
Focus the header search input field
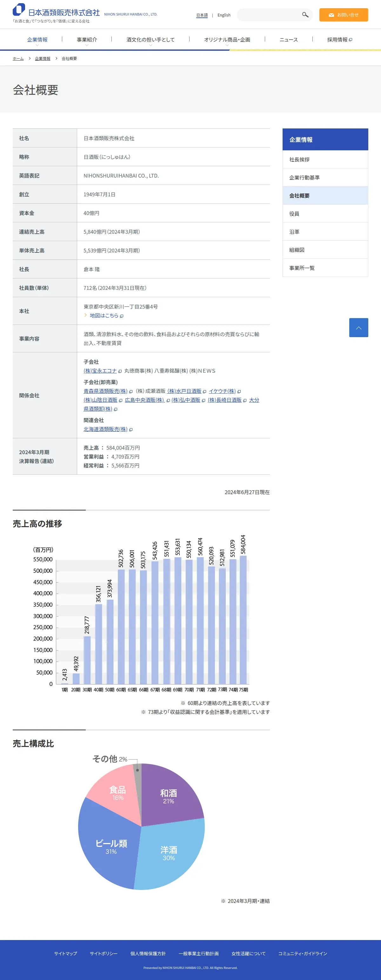[x=270, y=15]
